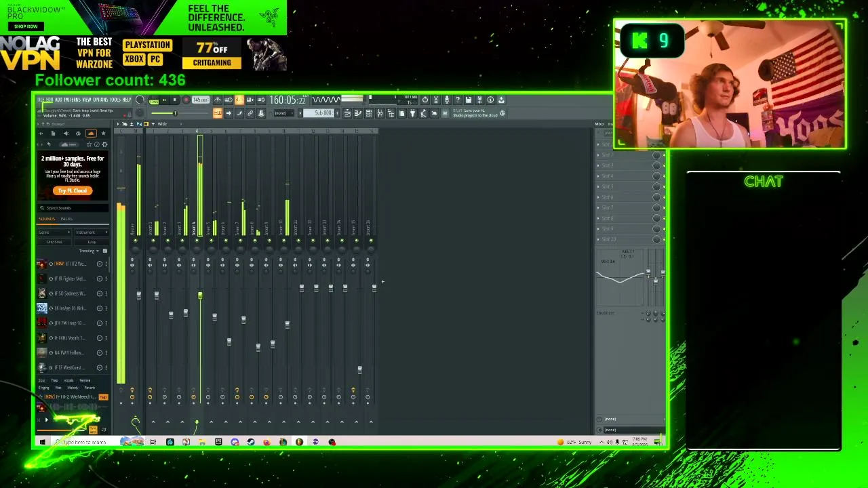Screen dimensions: 868x488
Task: Expand the Slot 3 effect arrow
Action: point(598,166)
